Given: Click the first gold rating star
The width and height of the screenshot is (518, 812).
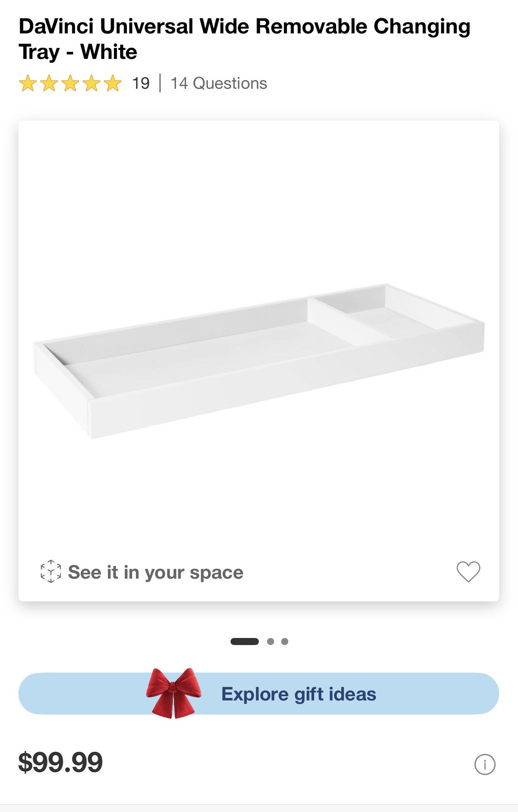Looking at the screenshot, I should coord(28,83).
